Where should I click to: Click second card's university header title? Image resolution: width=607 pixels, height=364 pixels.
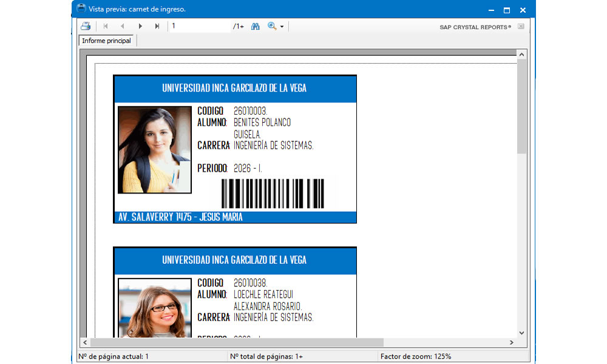coord(234,260)
